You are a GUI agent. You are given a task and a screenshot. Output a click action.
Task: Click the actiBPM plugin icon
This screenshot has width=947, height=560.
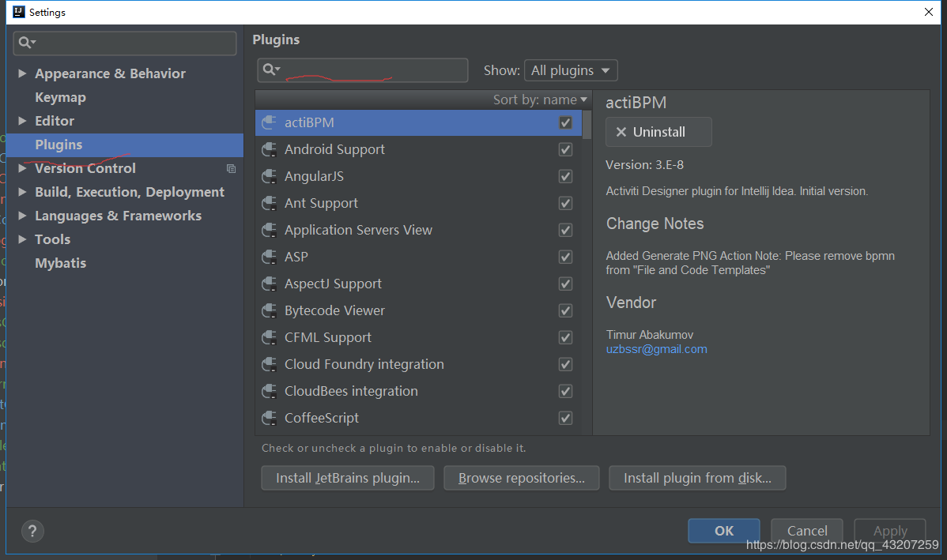[x=270, y=122]
